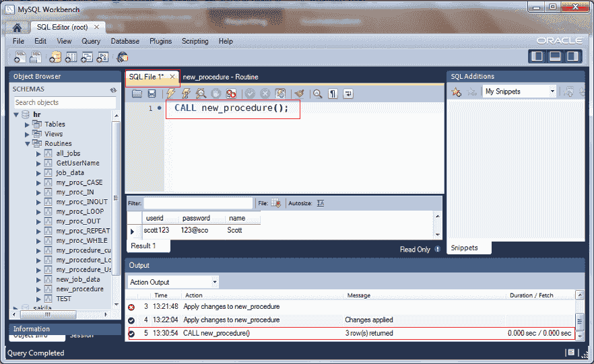The height and width of the screenshot is (364, 594).
Task: Toggle the bottom output panel view
Action: click(x=555, y=57)
